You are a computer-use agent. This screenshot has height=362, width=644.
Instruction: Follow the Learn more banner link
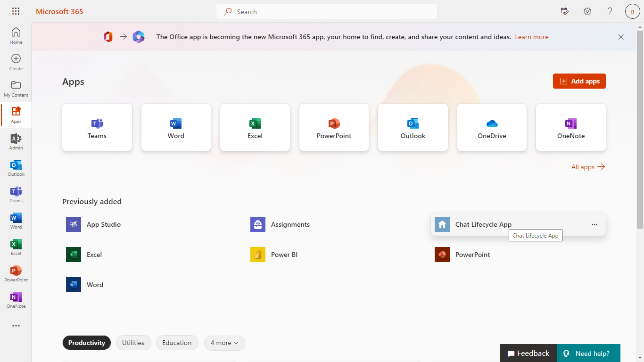pyautogui.click(x=532, y=37)
